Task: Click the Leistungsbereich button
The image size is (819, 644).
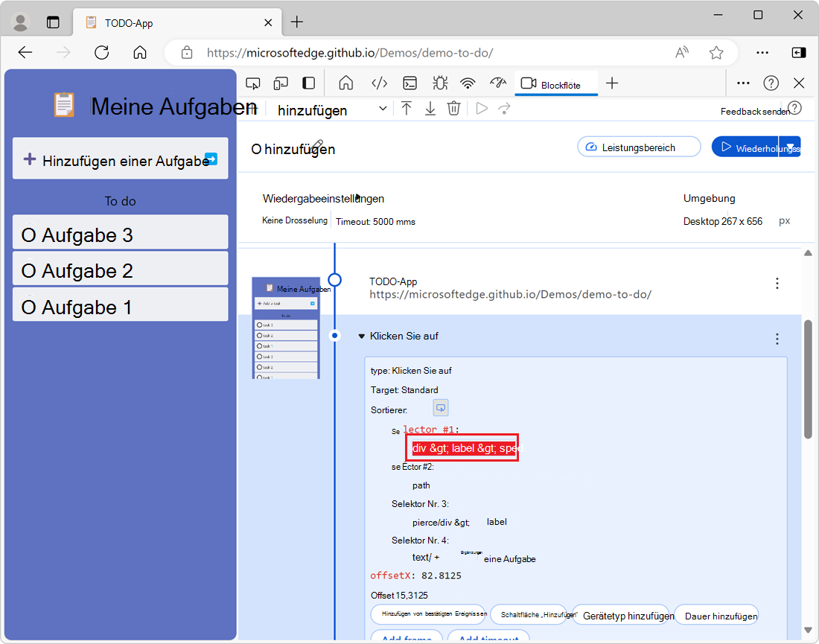Action: [639, 147]
